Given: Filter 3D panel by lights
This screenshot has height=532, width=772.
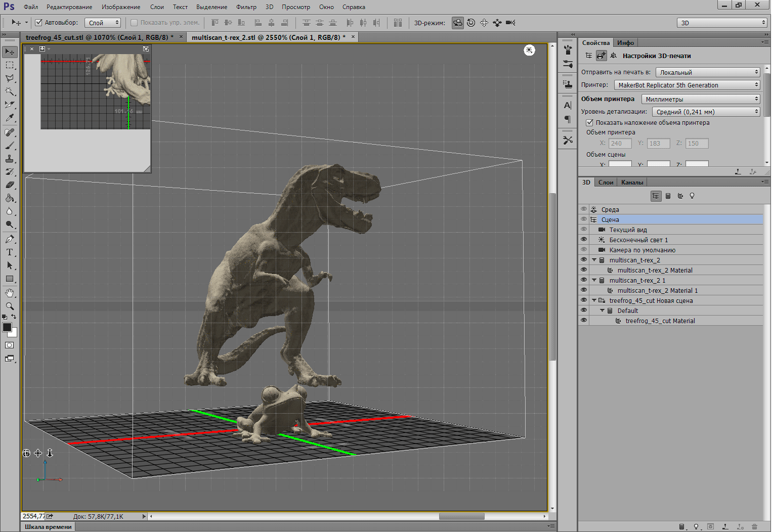Looking at the screenshot, I should [692, 196].
